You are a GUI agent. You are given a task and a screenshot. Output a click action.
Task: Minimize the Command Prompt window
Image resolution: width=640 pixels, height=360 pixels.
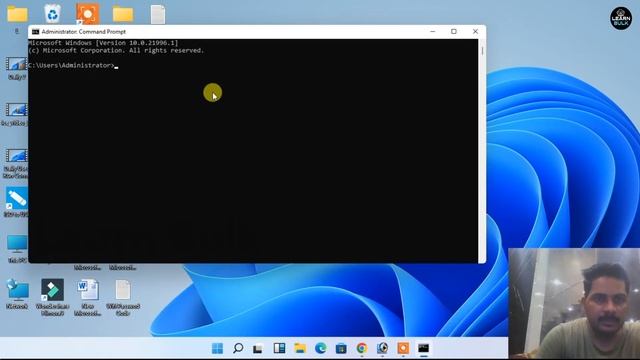433,31
